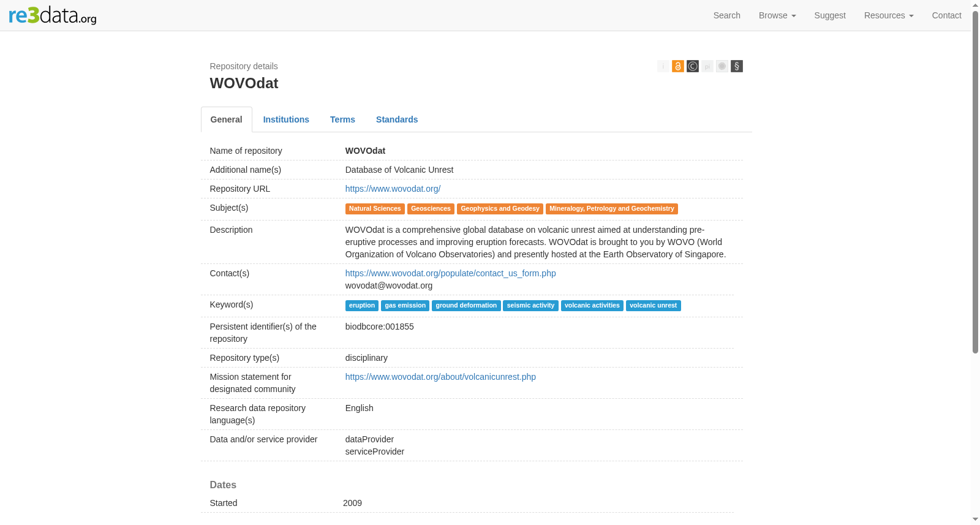
Task: Go to Search in the navbar
Action: pyautogui.click(x=727, y=15)
